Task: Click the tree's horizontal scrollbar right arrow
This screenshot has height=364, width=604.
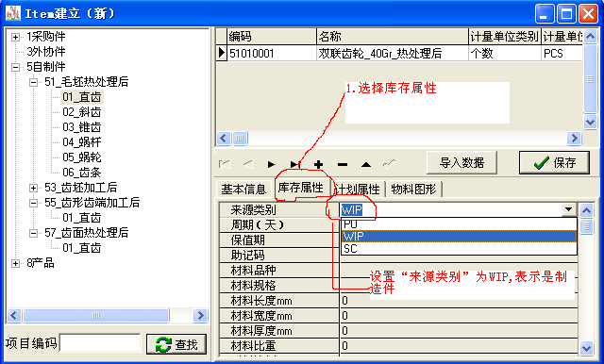Action: pyautogui.click(x=200, y=316)
